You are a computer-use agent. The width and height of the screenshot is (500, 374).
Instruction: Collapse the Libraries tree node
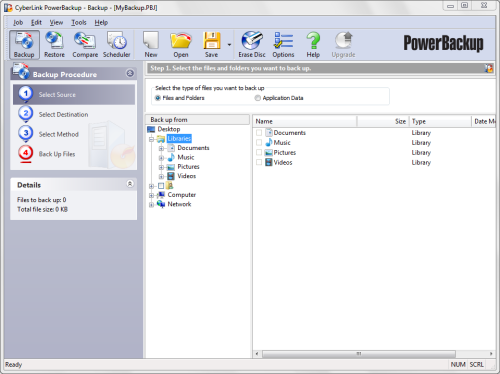(x=151, y=139)
